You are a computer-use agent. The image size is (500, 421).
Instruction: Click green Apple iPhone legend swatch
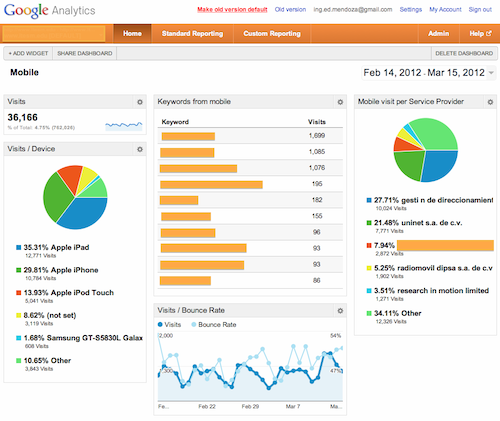[x=19, y=270]
